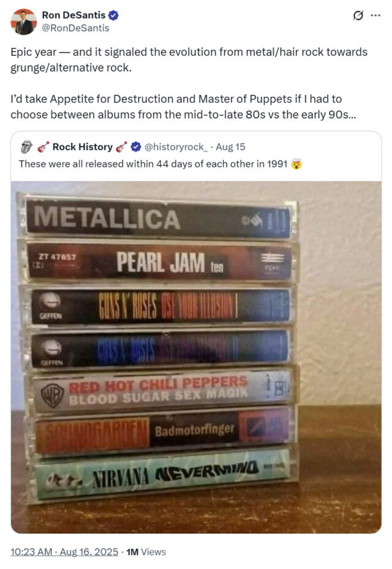
Task: Open Ron DeSantis profile picture
Action: [x=23, y=21]
